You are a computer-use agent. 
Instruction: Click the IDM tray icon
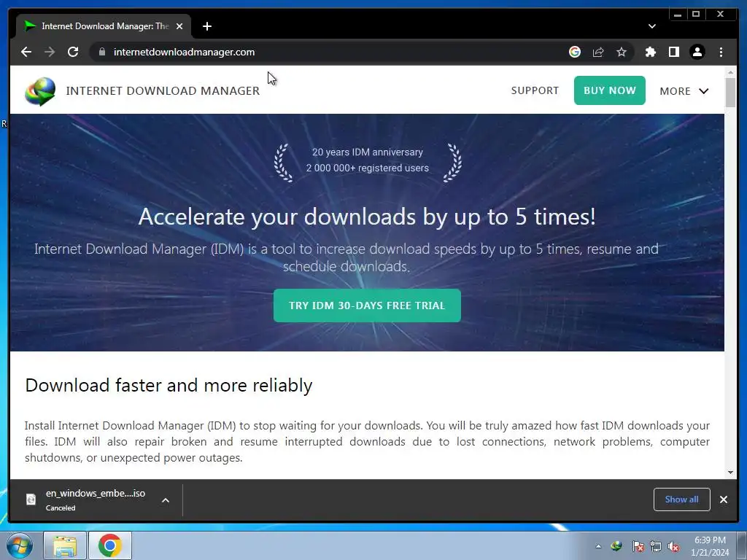[x=616, y=545]
